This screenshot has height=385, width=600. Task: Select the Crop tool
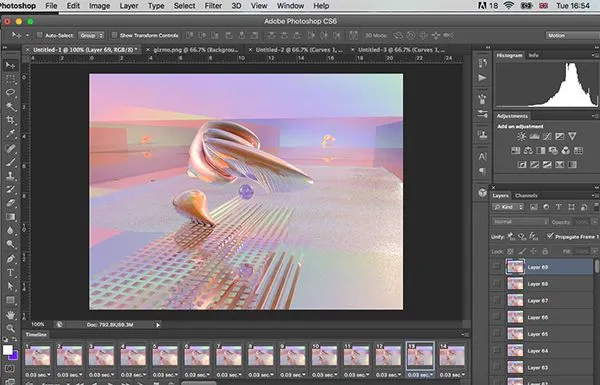tap(10, 120)
